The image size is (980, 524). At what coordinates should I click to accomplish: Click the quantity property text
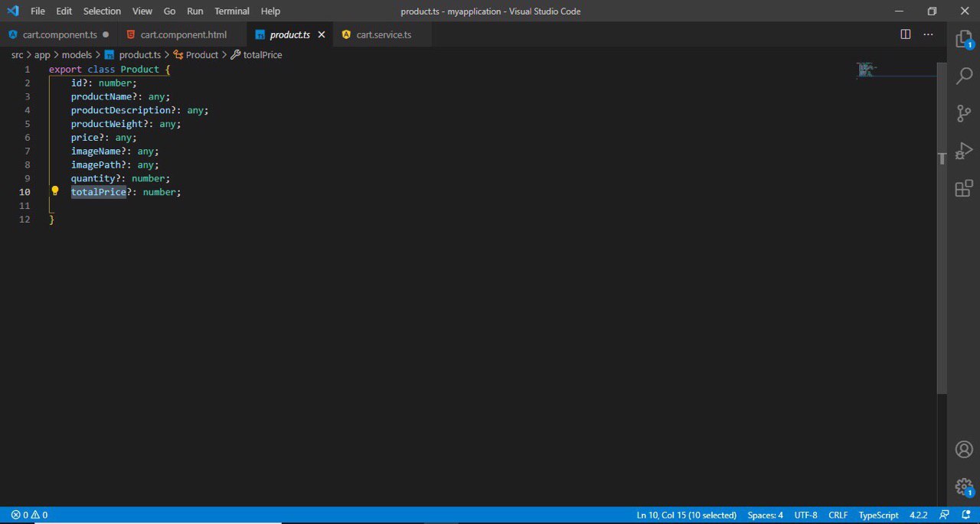[93, 178]
